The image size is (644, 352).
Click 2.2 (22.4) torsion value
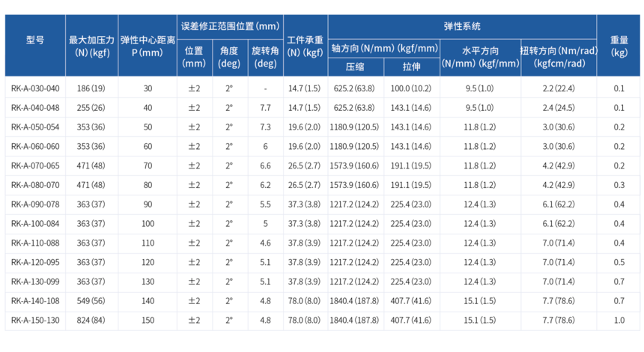click(559, 88)
